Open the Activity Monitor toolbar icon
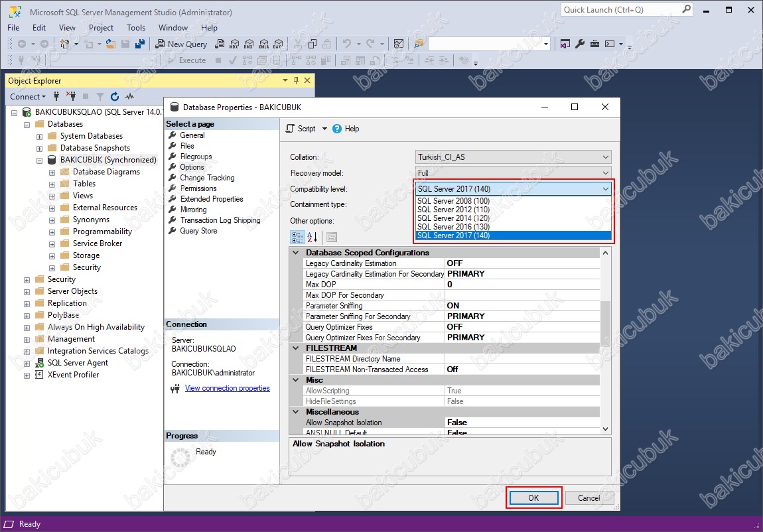763x532 pixels. tap(399, 44)
